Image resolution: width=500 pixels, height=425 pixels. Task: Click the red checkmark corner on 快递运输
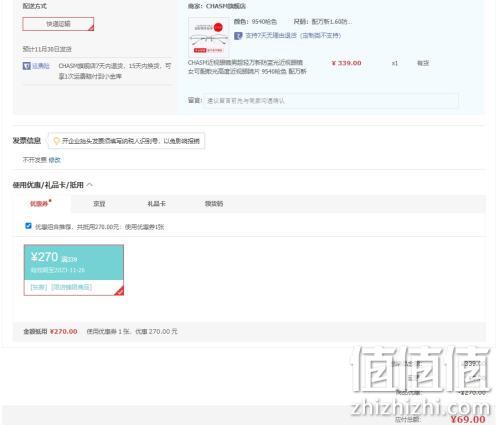pyautogui.click(x=91, y=28)
